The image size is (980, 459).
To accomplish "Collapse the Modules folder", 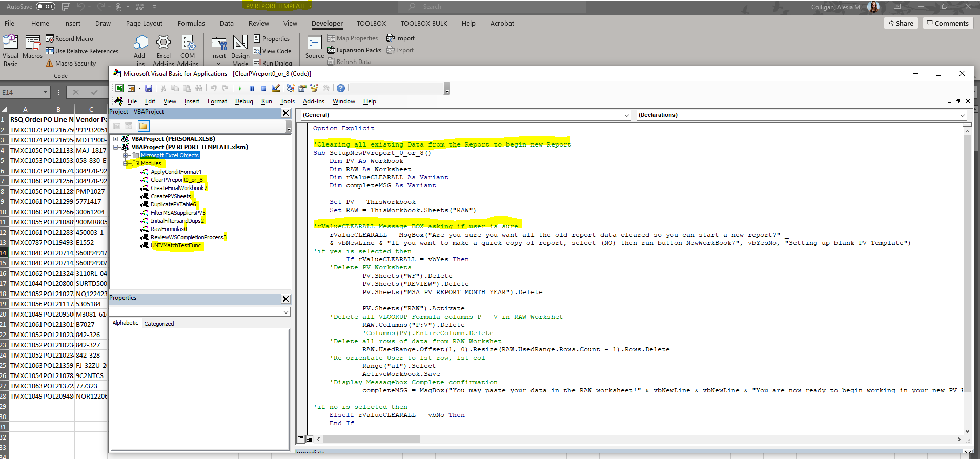I will click(x=126, y=163).
